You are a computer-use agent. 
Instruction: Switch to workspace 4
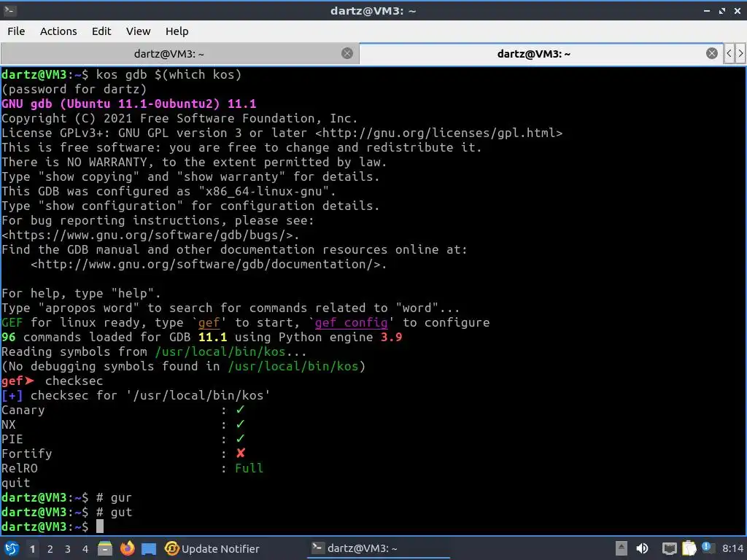(85, 549)
